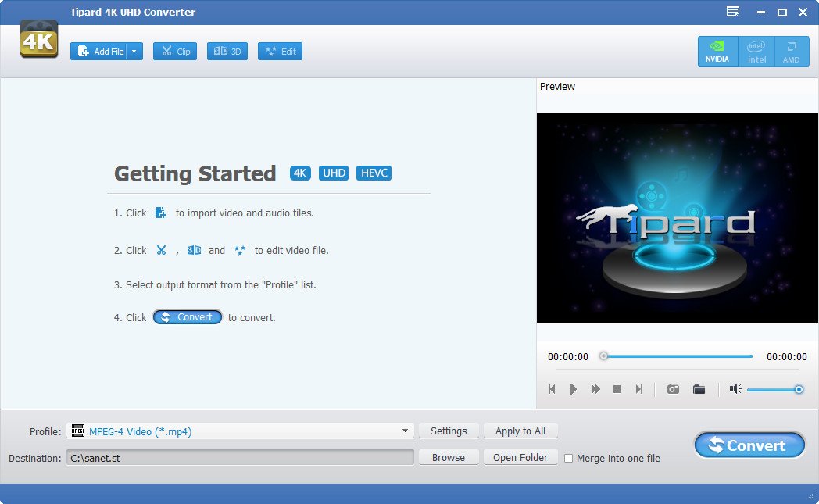Open the 3D conversion tool
Viewport: 819px width, 504px height.
[227, 50]
